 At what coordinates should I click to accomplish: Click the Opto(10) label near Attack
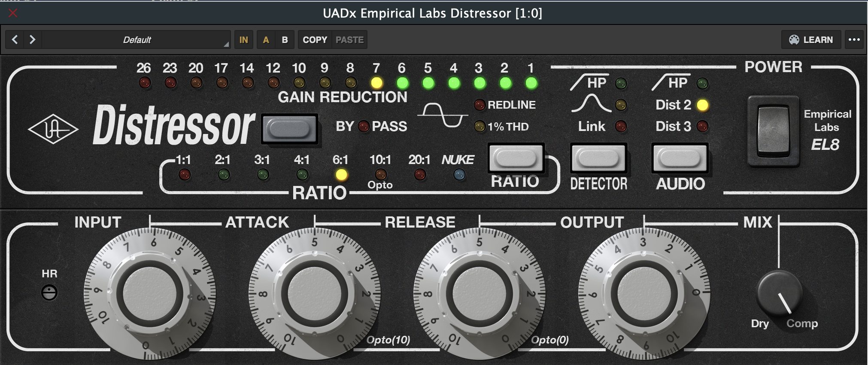[x=388, y=340]
